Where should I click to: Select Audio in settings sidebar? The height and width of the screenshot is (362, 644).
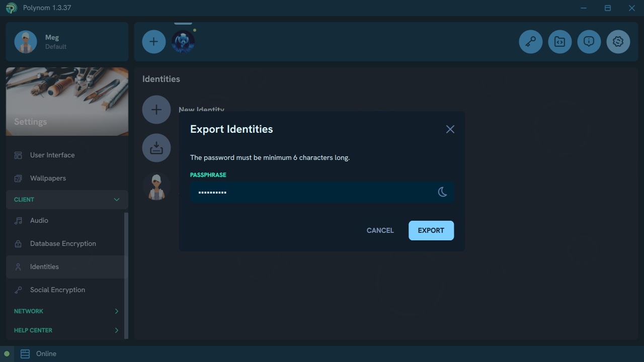click(x=39, y=221)
